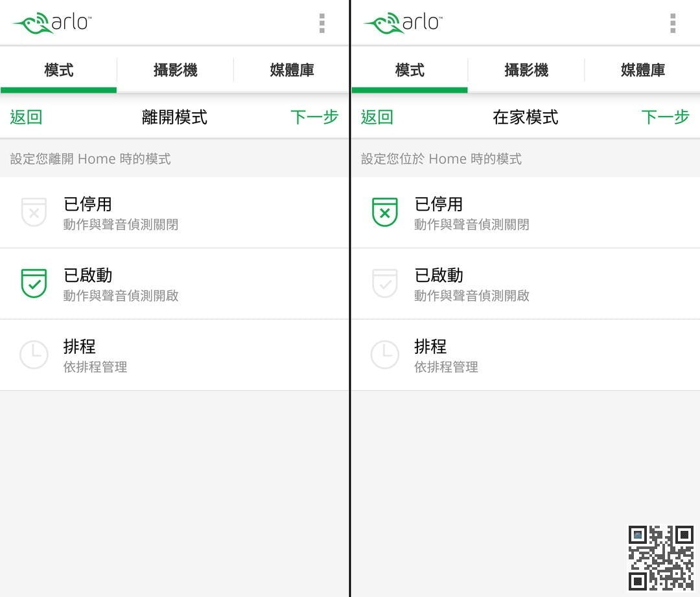This screenshot has width=700, height=597.
Task: Click the Arlo logo on right screen
Action: [403, 23]
